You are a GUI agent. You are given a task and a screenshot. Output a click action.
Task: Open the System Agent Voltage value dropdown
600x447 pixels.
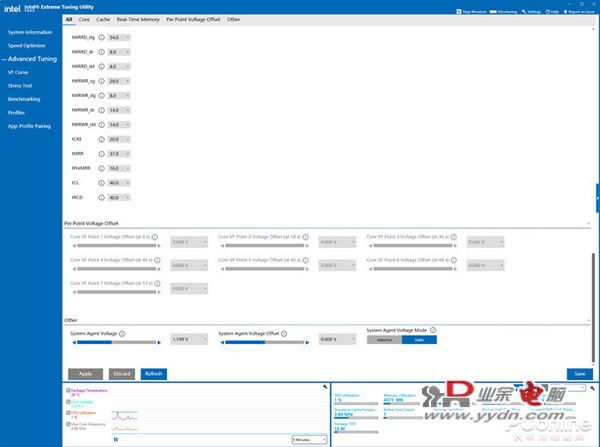[x=189, y=339]
